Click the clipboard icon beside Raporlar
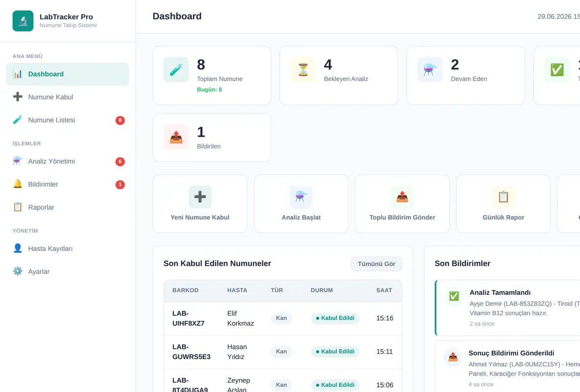Image resolution: width=580 pixels, height=392 pixels. (x=18, y=207)
